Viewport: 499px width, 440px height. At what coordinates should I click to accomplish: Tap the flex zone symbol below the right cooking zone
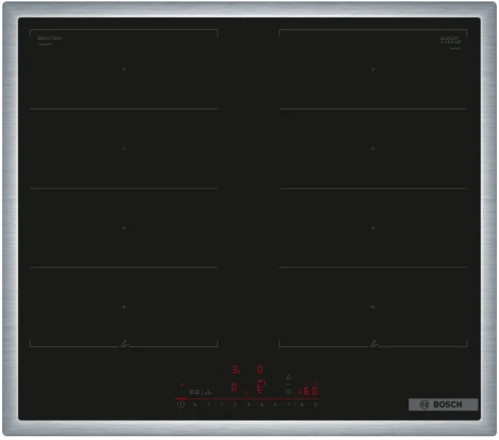coord(374,344)
